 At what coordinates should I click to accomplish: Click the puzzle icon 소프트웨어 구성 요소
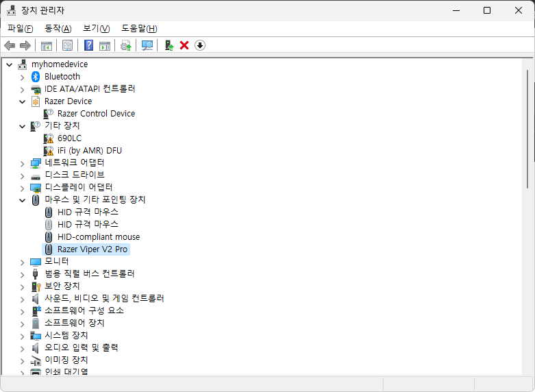(x=36, y=310)
